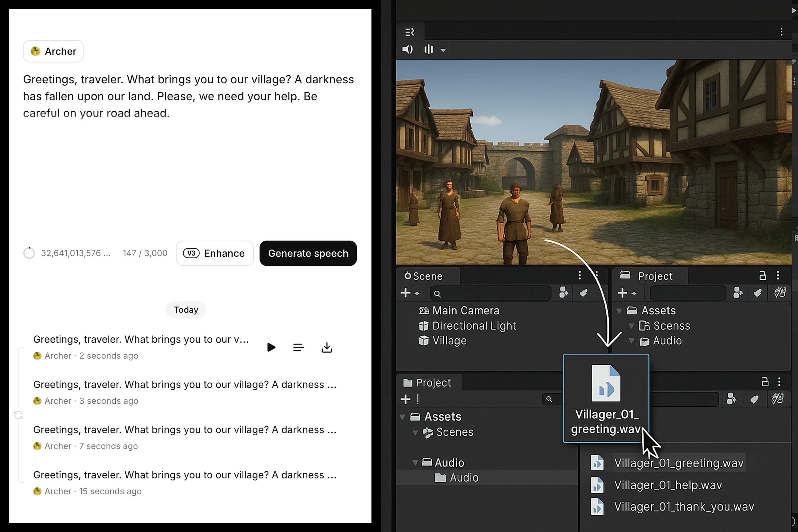Switch to the Scene tab
The image size is (798, 532).
(424, 276)
